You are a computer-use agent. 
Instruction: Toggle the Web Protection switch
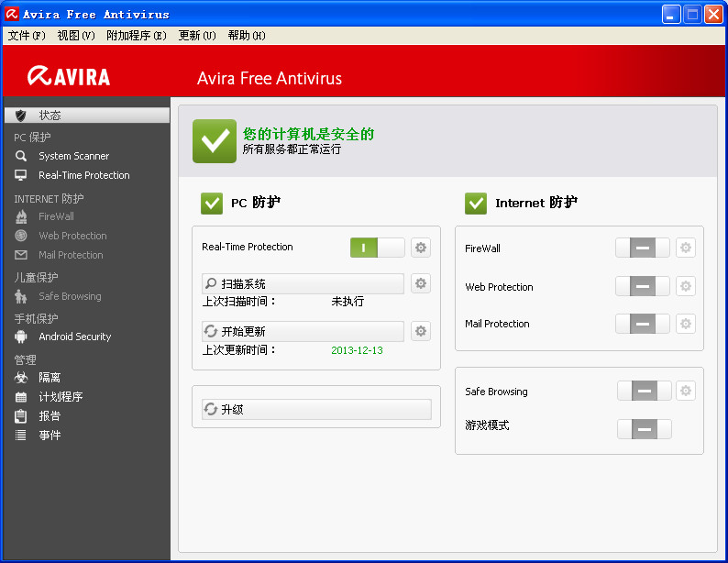[643, 286]
